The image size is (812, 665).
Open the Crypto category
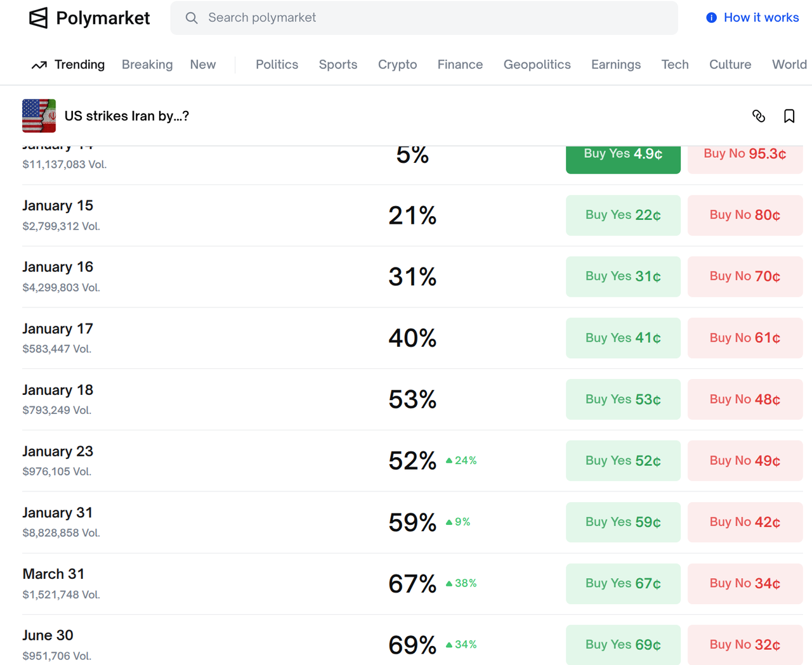[x=397, y=65]
